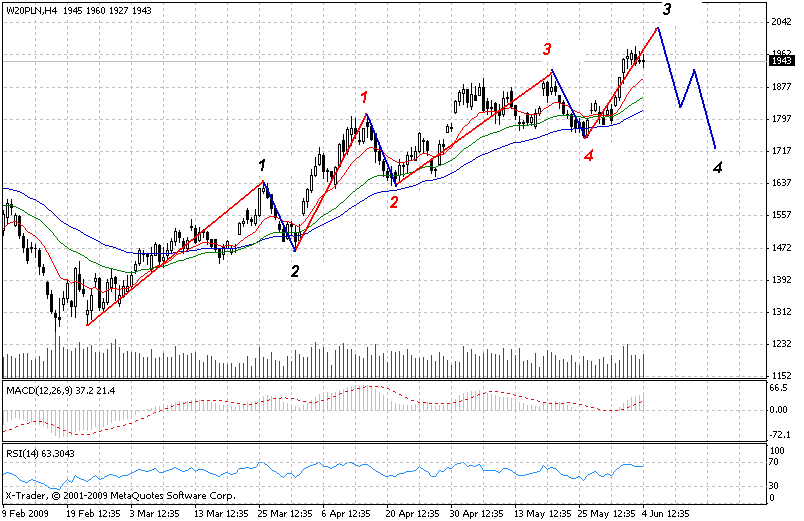Screen dimensions: 804x521
Task: Click the 19 Feb 12:35 date label
Action: pos(93,513)
